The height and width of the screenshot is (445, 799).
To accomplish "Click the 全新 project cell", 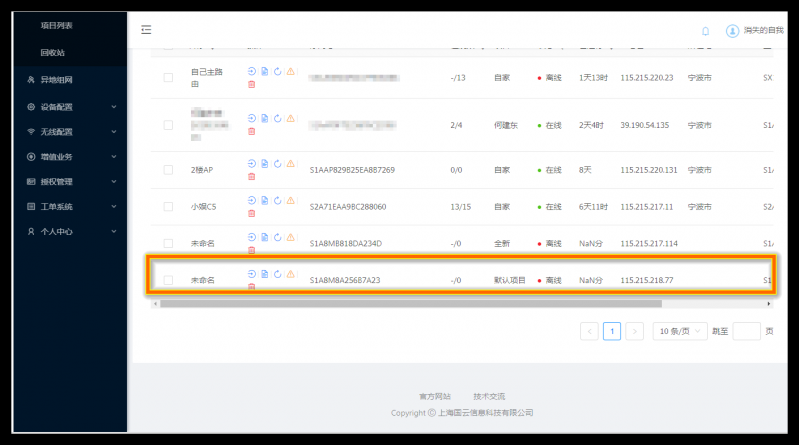I will tap(502, 243).
